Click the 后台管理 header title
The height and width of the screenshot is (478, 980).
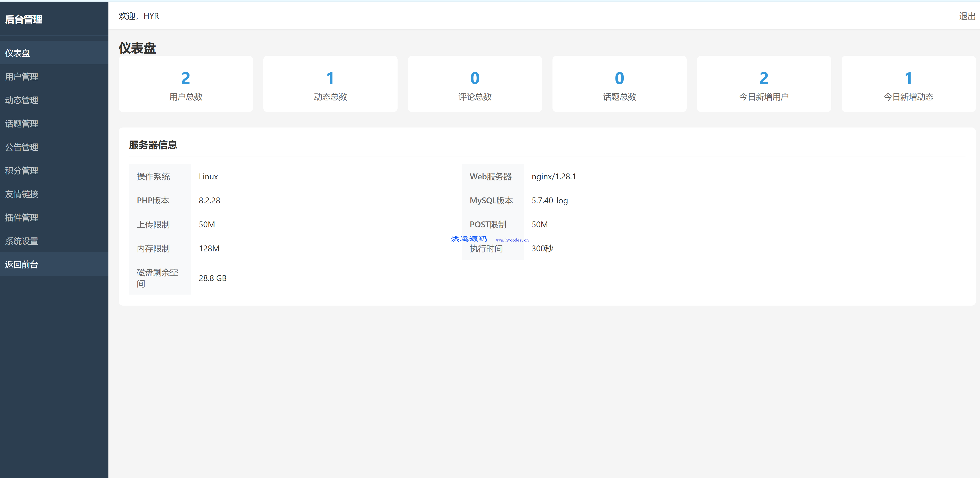[23, 19]
